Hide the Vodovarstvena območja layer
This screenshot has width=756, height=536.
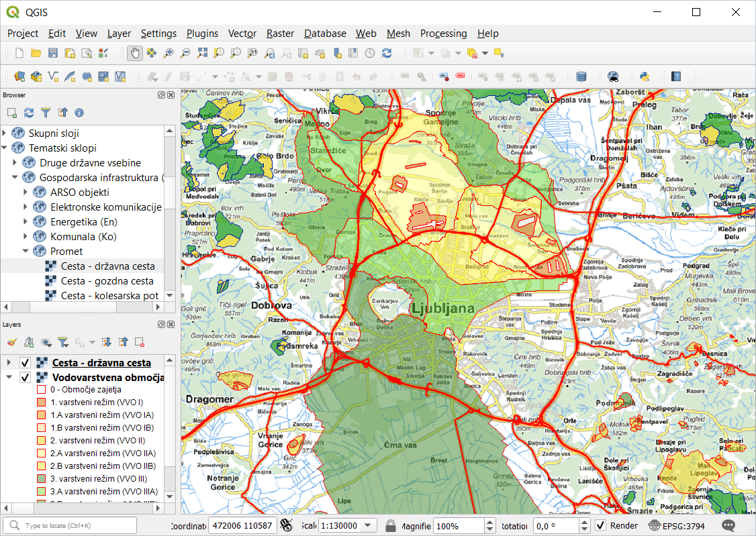point(25,378)
